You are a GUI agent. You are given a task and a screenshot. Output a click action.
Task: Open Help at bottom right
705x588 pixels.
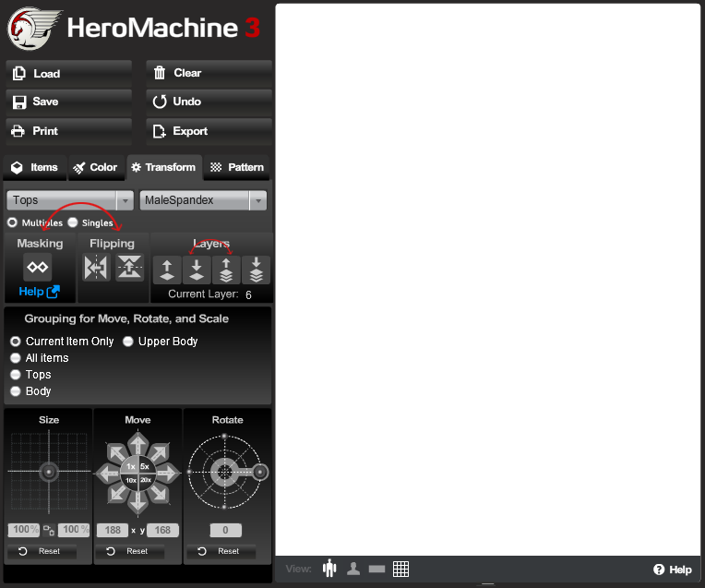tap(672, 570)
